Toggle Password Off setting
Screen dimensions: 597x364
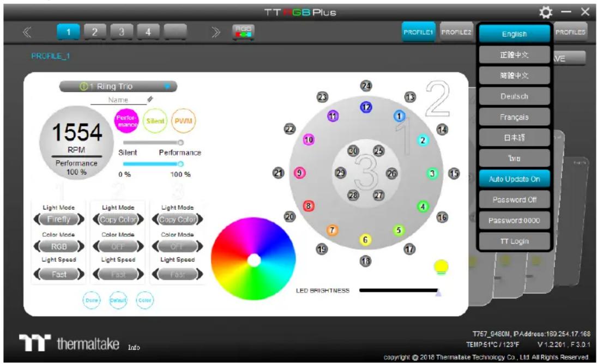pyautogui.click(x=514, y=199)
